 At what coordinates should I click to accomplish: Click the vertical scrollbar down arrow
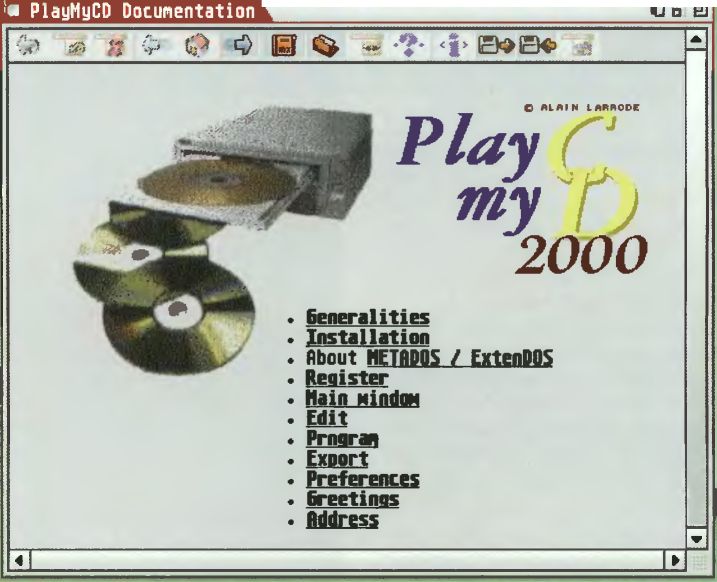pos(697,535)
